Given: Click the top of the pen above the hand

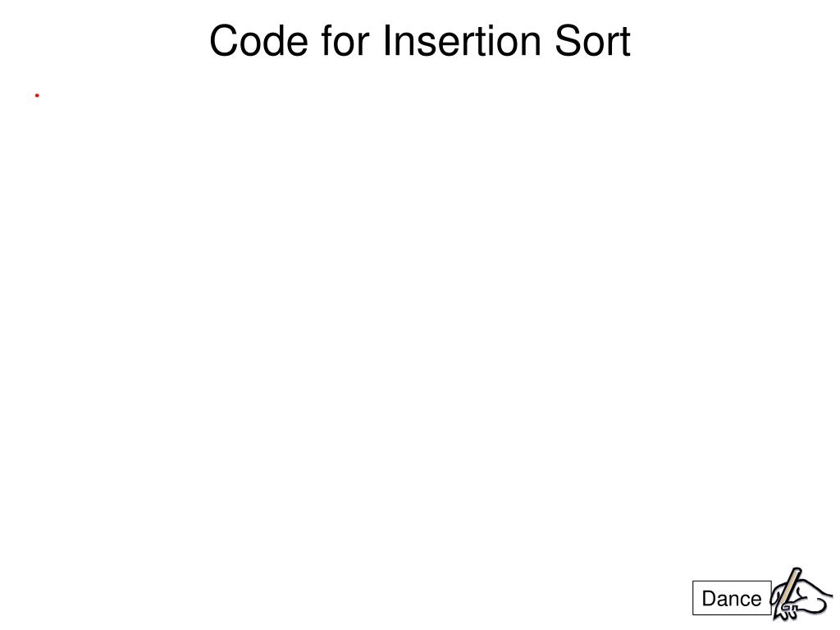Looking at the screenshot, I should (x=797, y=571).
